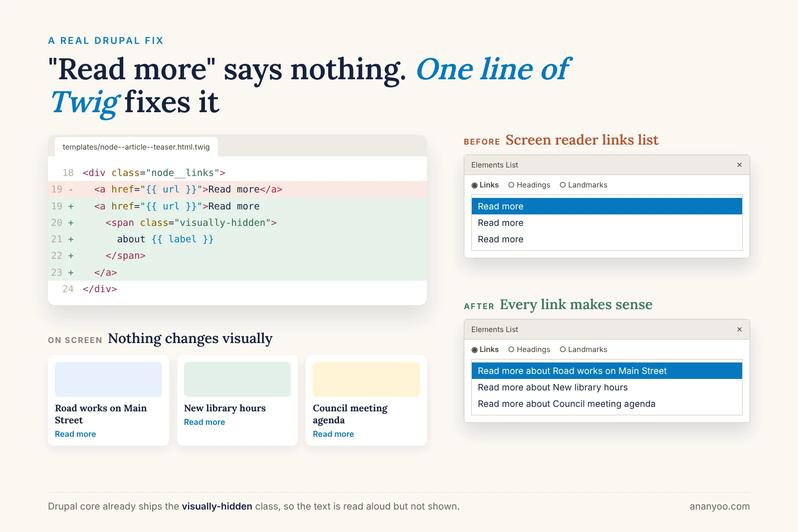Click Read more under New library hours
Viewport: 798px width, 532px height.
[x=204, y=422]
